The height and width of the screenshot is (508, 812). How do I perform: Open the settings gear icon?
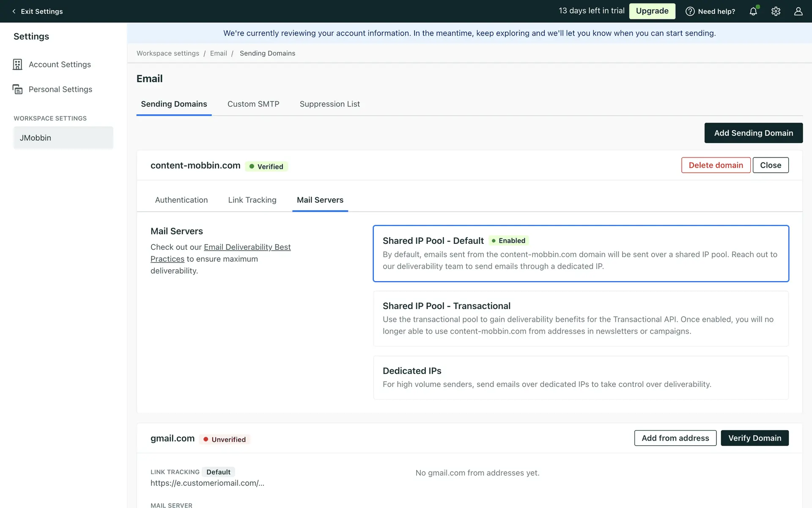coord(776,11)
